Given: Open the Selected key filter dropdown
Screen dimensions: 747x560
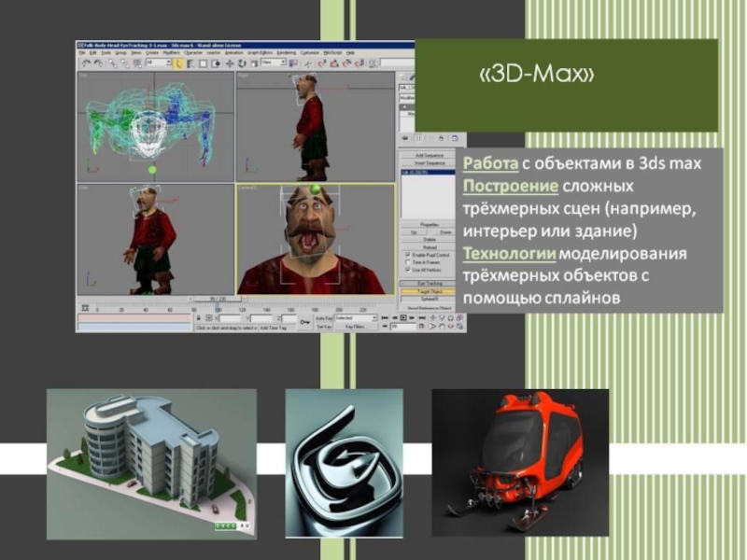Looking at the screenshot, I should (x=356, y=318).
